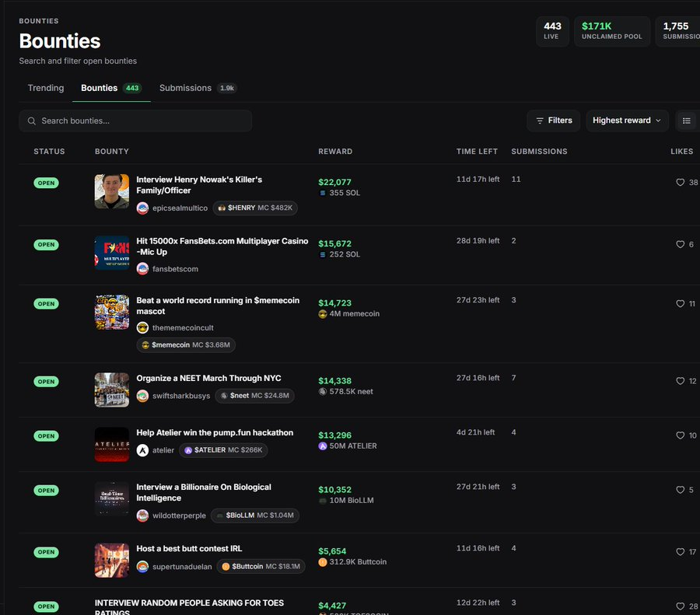Select the Bounties tab
Screen dimensions: 700x615
111,88
